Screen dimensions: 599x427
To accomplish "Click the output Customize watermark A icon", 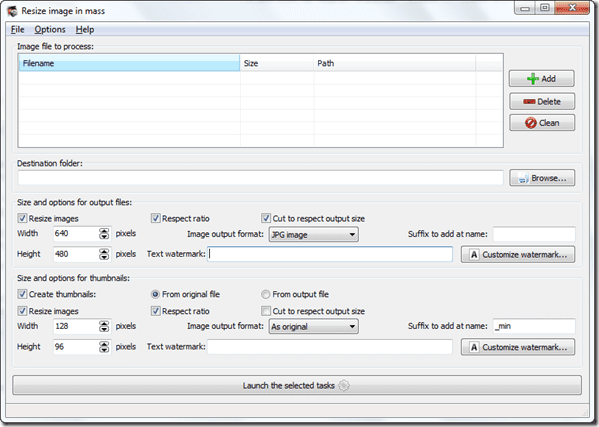I will tap(474, 255).
